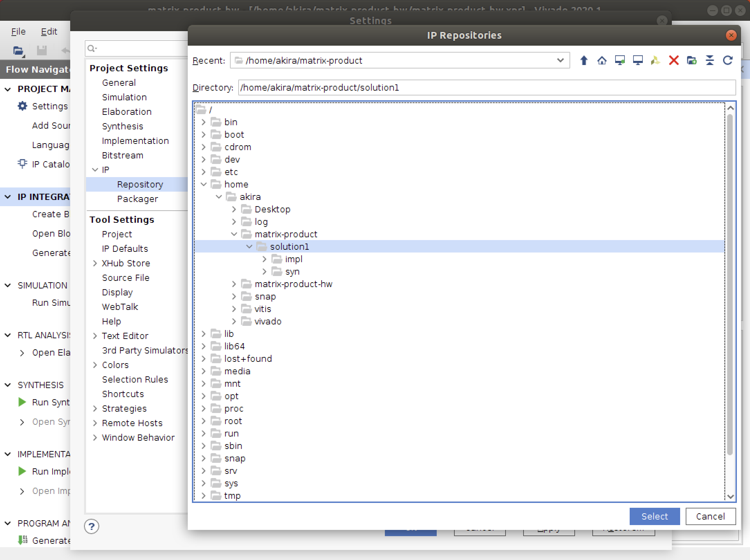
Task: Refresh the directory listing
Action: point(728,61)
